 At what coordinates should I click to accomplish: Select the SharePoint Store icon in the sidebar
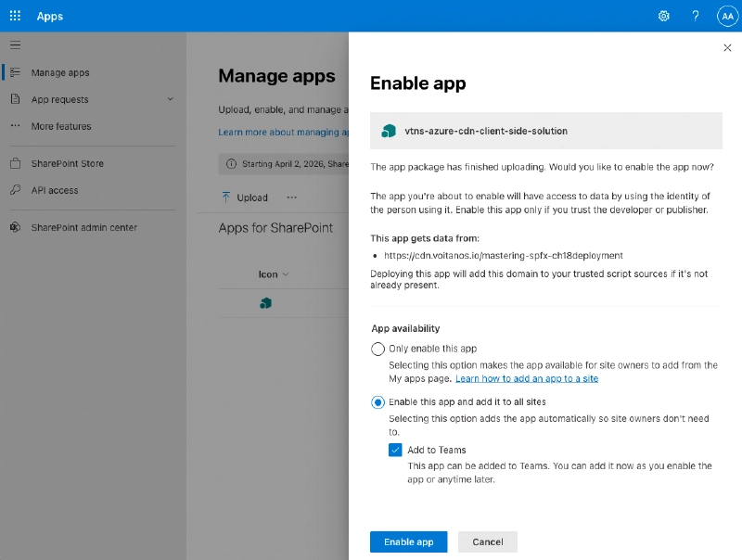[16, 164]
